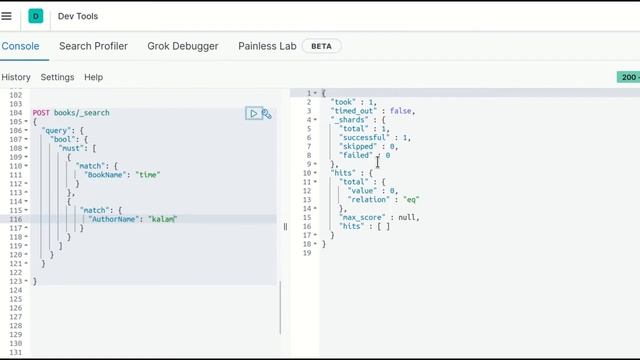Open the hamburger navigation menu
Screen dimensions: 640x360
pos(6,16)
